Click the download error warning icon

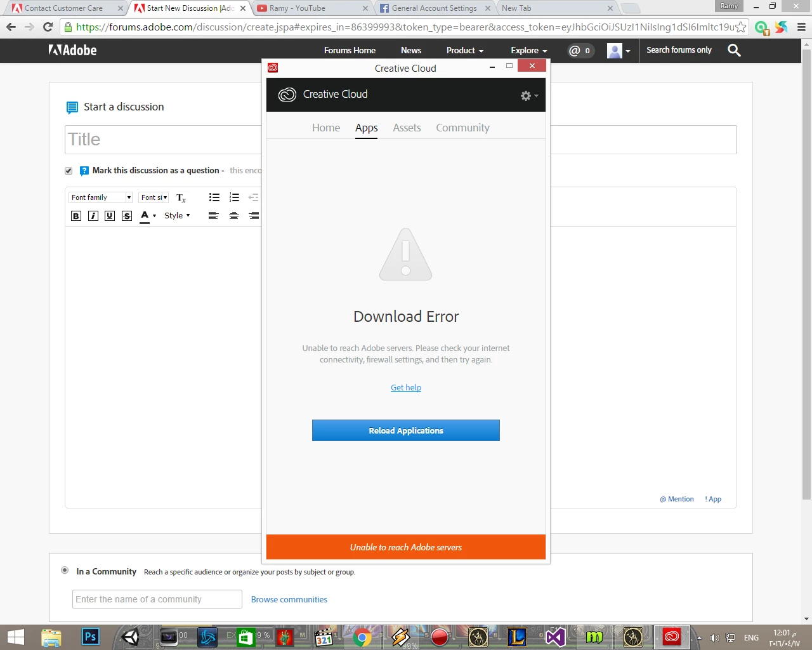tap(406, 255)
